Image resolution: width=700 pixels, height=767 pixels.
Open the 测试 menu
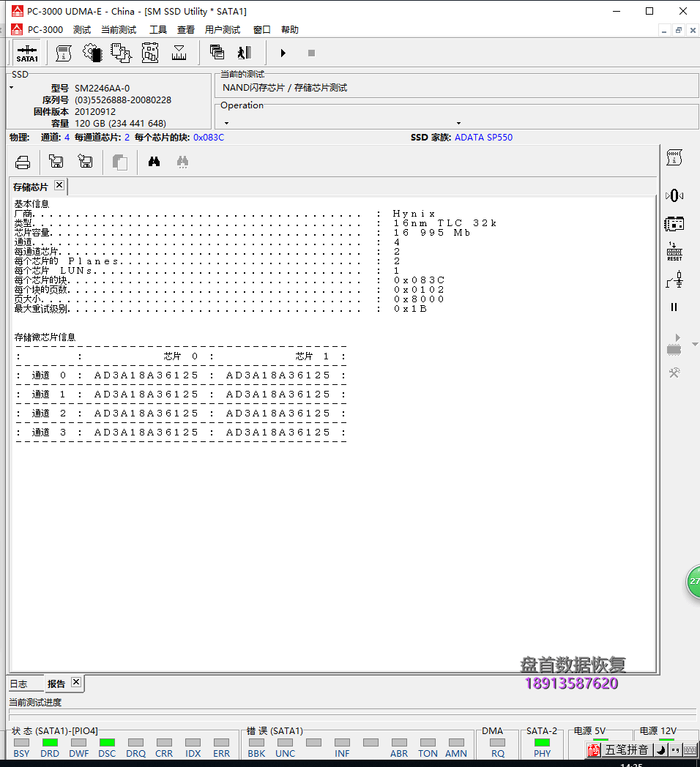click(x=82, y=30)
